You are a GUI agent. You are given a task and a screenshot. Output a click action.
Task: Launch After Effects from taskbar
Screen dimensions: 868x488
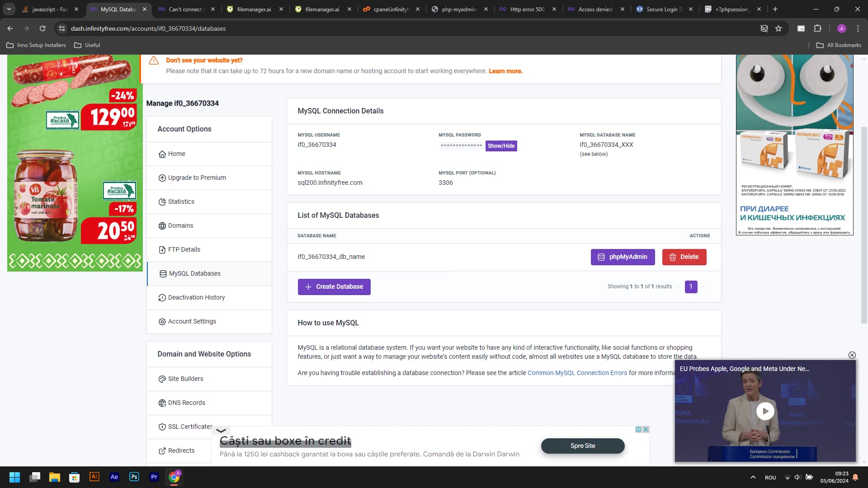point(114,477)
